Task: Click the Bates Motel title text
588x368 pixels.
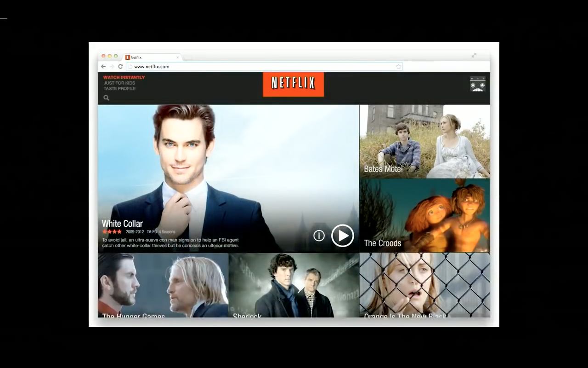Action: [x=383, y=169]
